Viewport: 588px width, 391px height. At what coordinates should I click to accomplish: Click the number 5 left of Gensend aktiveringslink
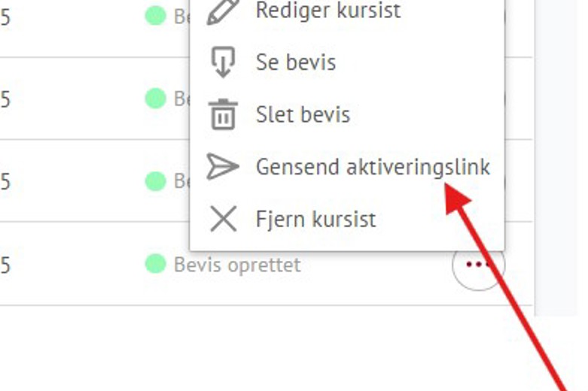click(5, 182)
